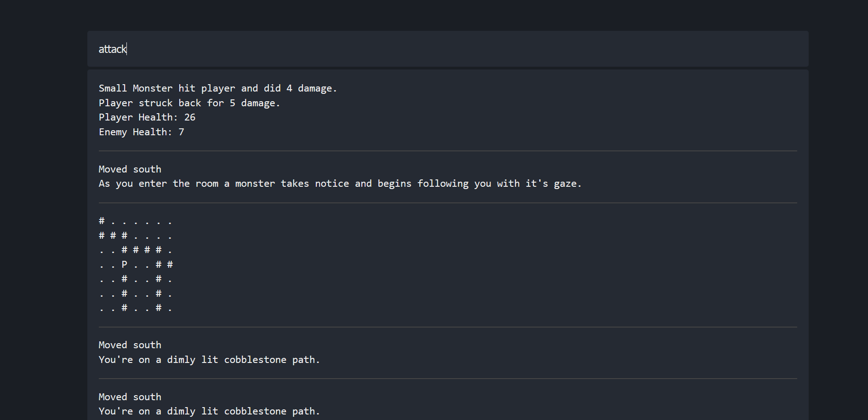Click the "Player struck back for 5 damage" line

189,103
